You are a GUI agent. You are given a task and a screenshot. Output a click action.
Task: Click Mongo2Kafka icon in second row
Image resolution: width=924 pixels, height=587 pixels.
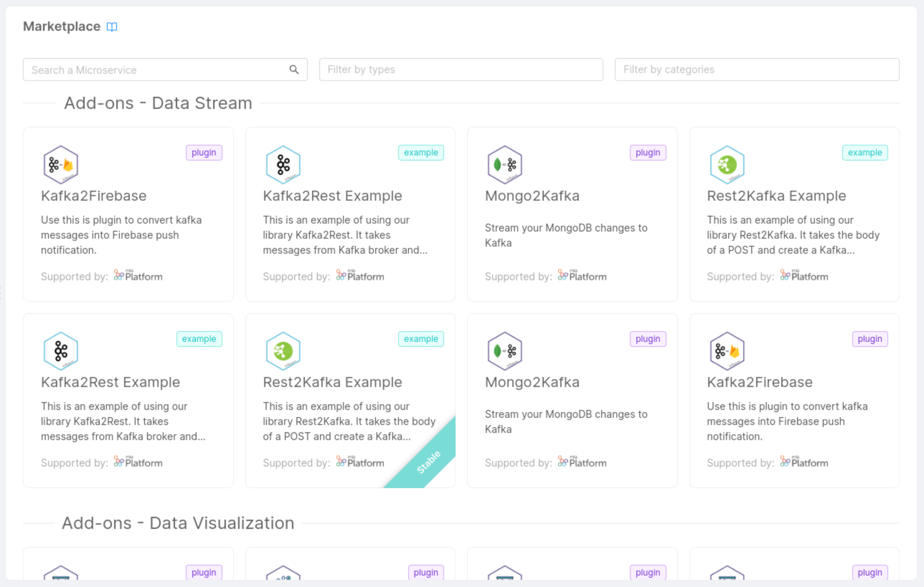(x=505, y=351)
